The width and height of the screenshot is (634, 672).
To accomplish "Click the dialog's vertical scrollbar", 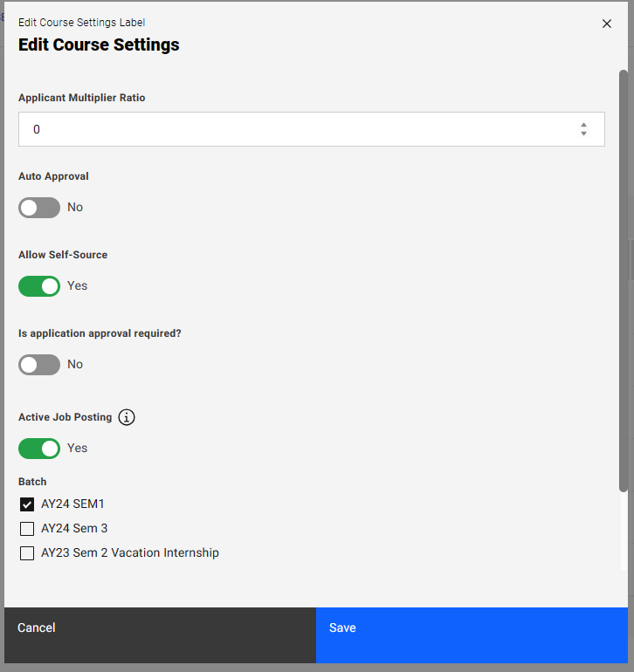I will click(x=623, y=279).
